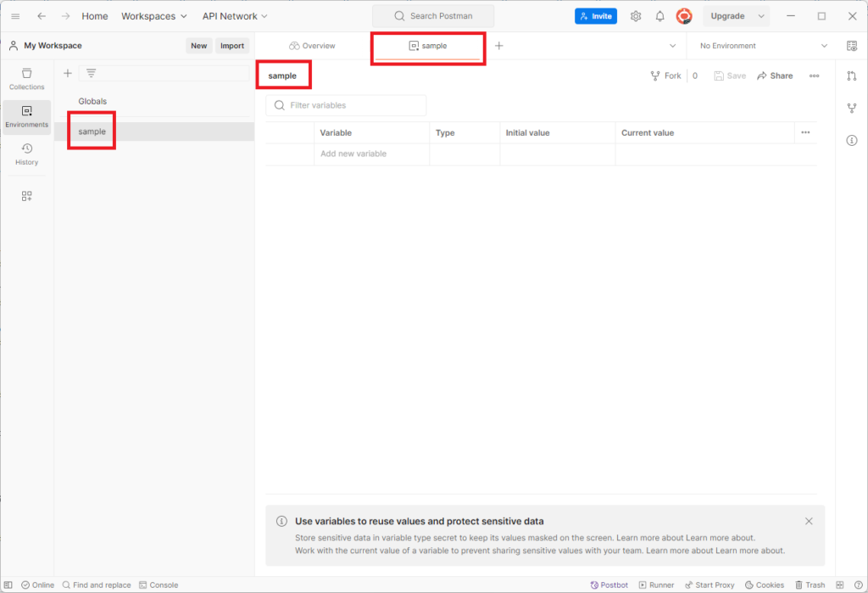Open a new tab with plus
Screen dimensions: 868x593
498,46
